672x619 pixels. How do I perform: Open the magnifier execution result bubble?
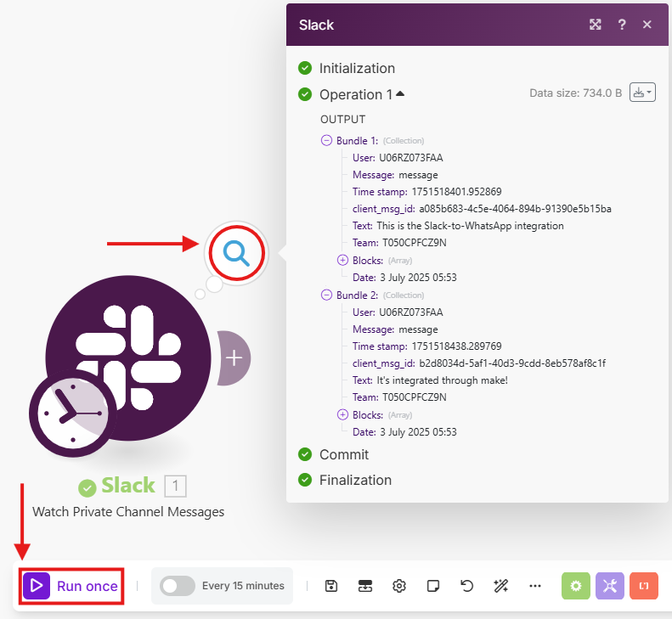(237, 252)
